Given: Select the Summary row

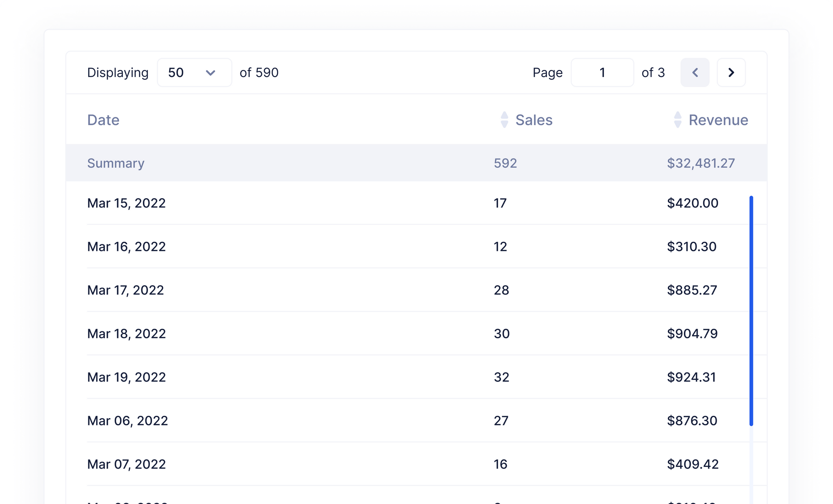Looking at the screenshot, I should point(116,163).
